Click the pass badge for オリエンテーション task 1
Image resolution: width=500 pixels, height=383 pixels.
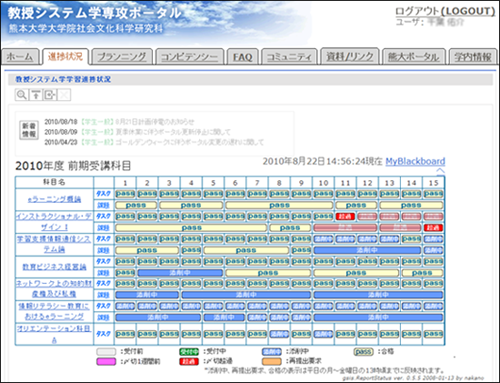pos(125,334)
